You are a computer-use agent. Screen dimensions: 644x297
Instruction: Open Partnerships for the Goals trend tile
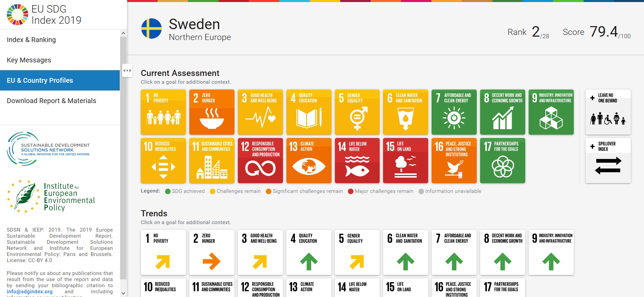click(503, 288)
